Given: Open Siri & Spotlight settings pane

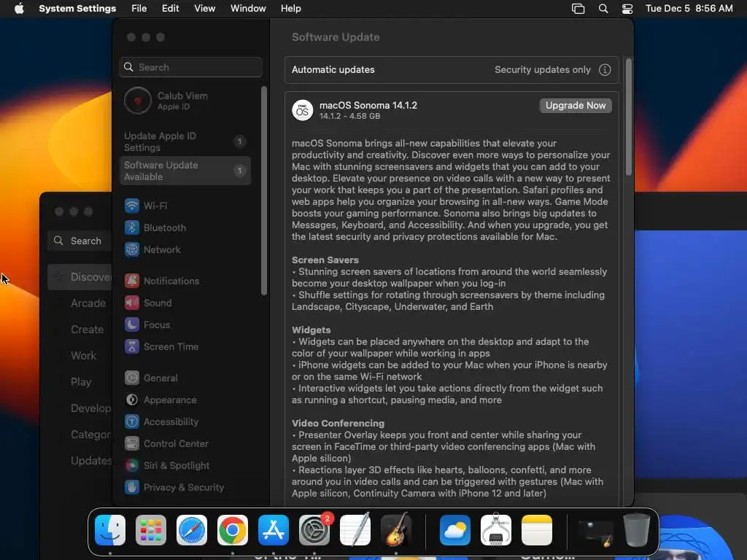Looking at the screenshot, I should tap(167, 466).
